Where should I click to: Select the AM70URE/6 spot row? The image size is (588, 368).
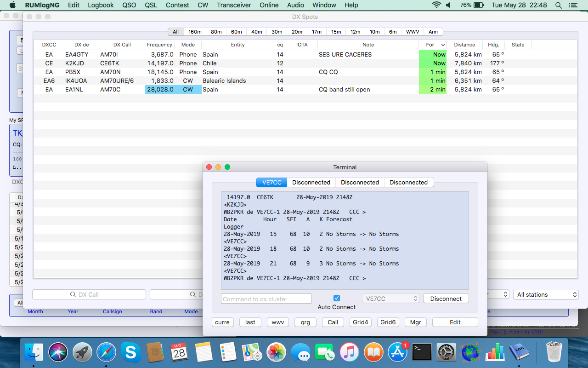pos(305,81)
